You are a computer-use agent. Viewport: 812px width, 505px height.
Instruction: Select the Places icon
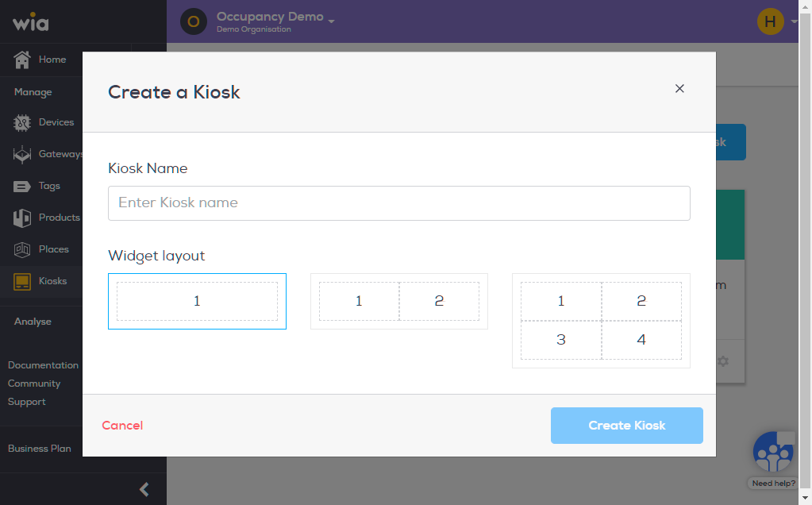(x=21, y=249)
